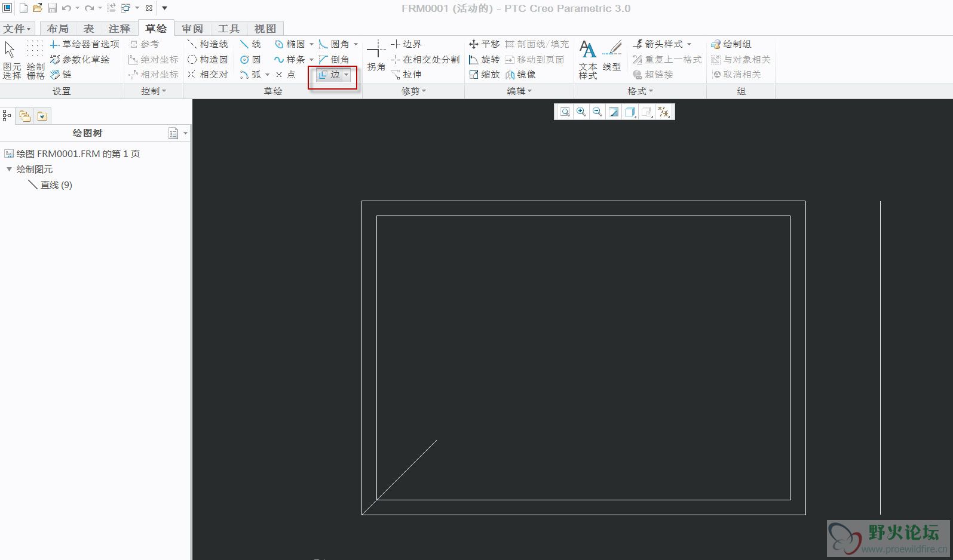
Task: Select the 边 edge offset tool
Action: [x=329, y=75]
